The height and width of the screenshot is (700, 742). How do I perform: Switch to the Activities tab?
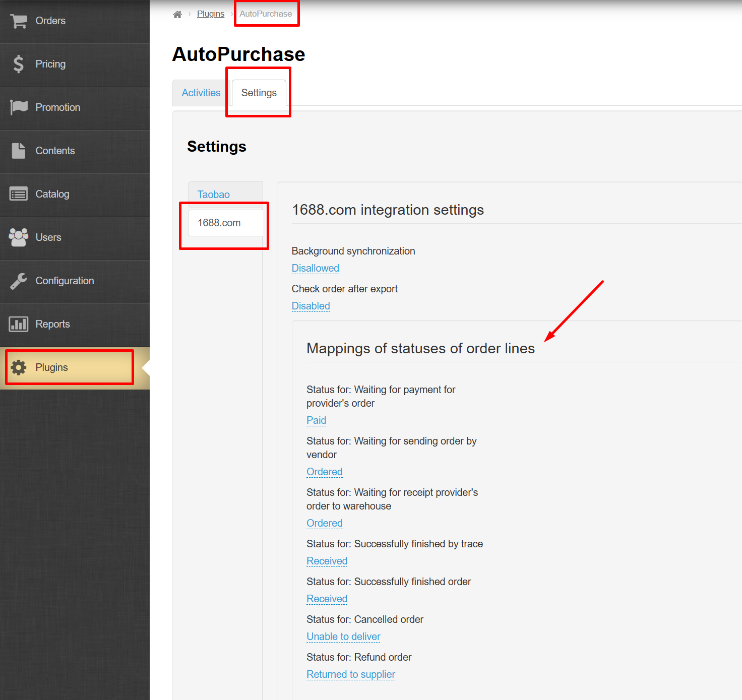pos(201,93)
